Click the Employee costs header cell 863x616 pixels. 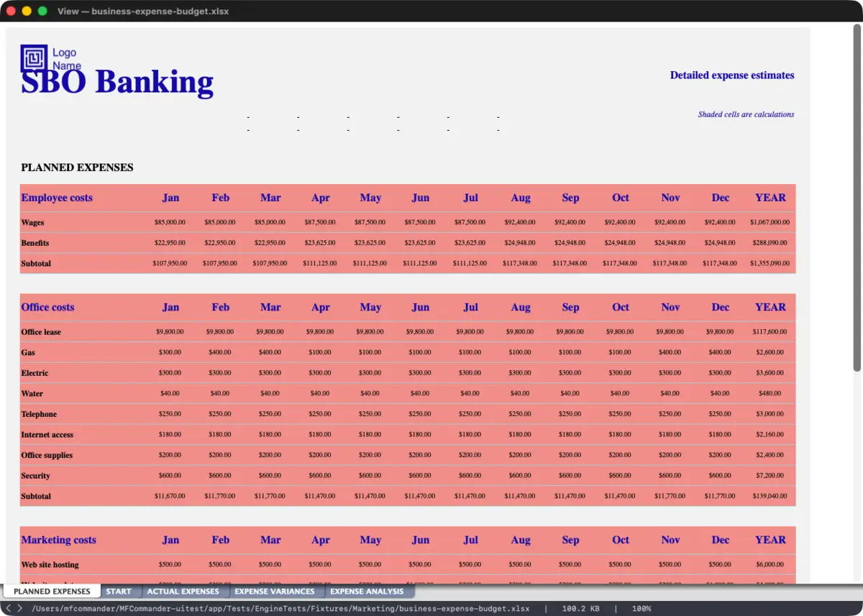57,198
